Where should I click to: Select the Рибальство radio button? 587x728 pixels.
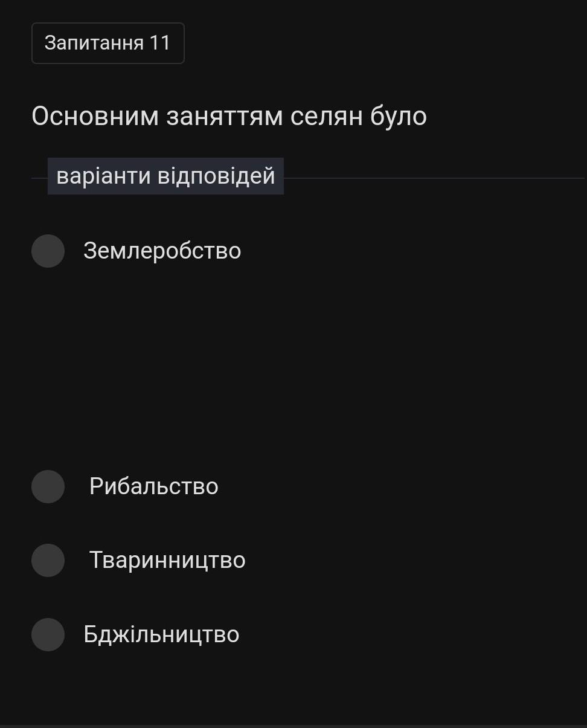click(48, 486)
